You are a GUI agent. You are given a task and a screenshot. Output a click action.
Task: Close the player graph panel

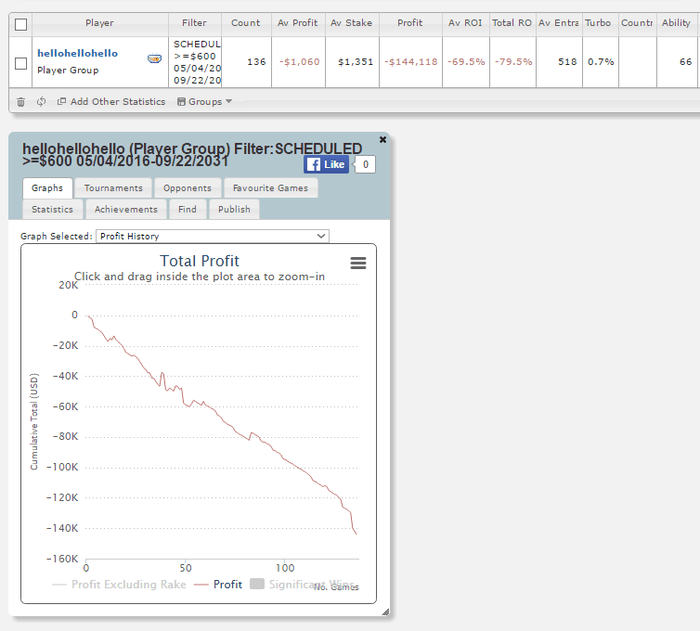(383, 139)
